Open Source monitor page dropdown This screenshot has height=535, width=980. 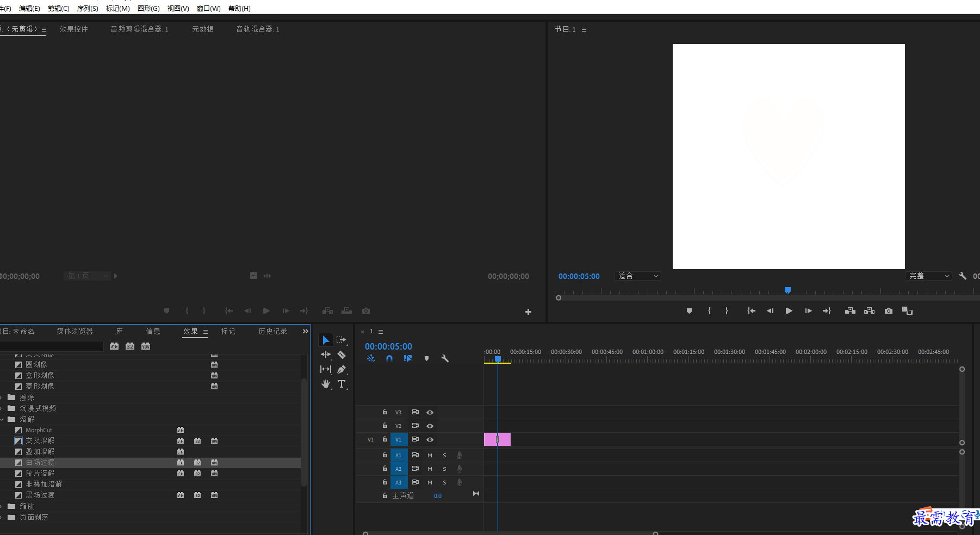[88, 276]
